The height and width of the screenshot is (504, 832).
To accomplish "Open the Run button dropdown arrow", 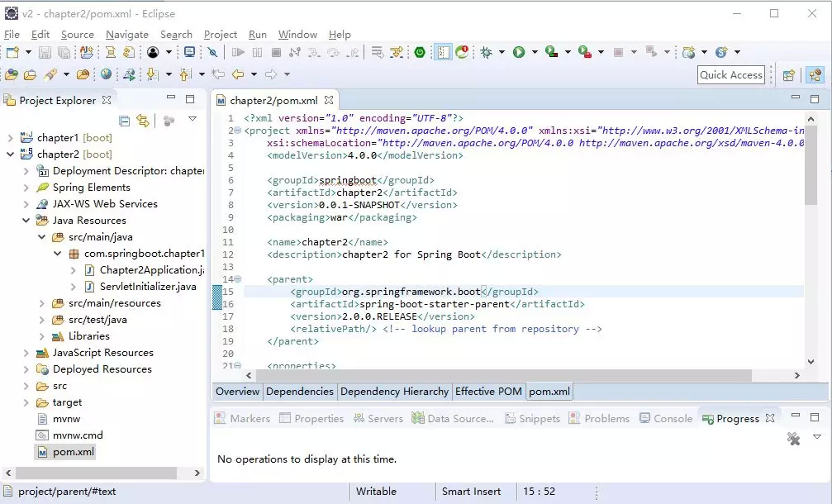I will [x=535, y=52].
